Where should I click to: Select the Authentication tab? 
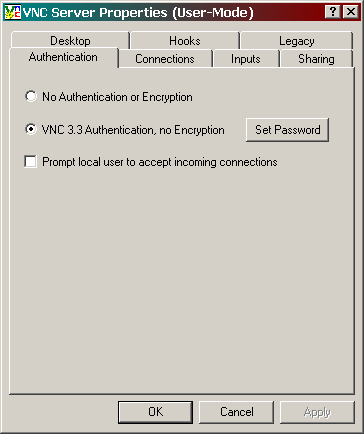[63, 57]
